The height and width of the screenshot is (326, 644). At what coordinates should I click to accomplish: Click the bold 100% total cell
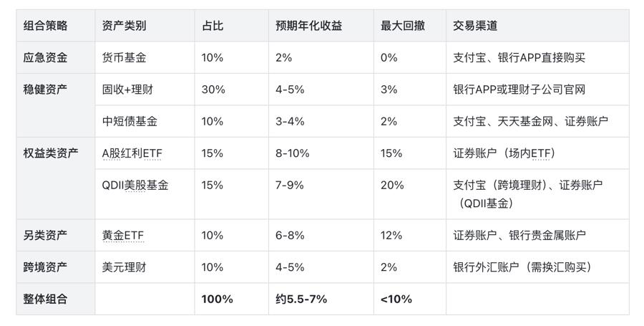[217, 299]
